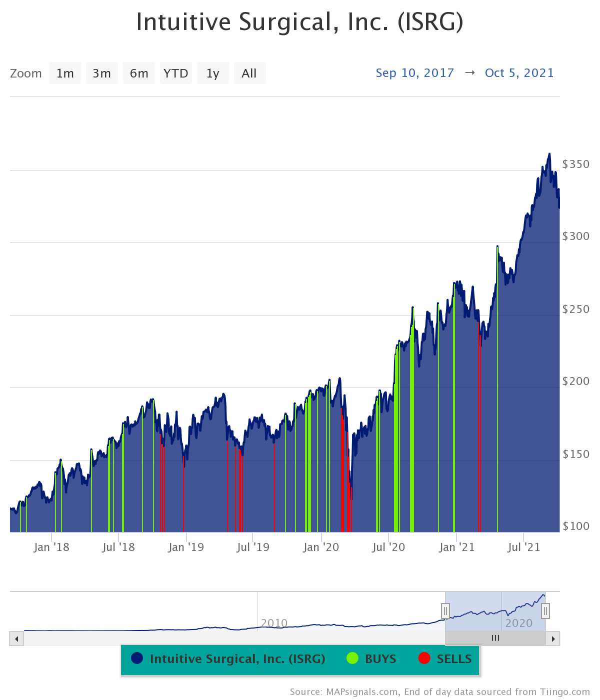600x700 pixels.
Task: Click the chart title Intuitive Surgical, Inc. (ISRG)
Action: point(300,22)
